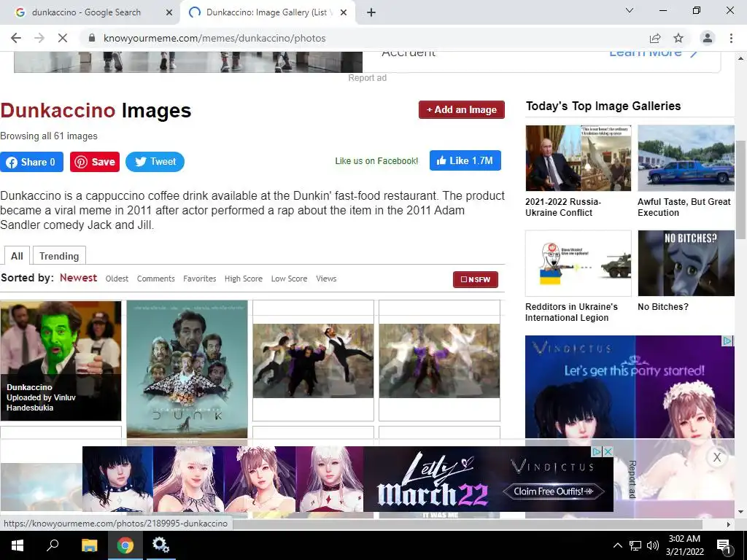Viewport: 747px width, 560px height.
Task: Open the notification center icon
Action: coord(724,546)
